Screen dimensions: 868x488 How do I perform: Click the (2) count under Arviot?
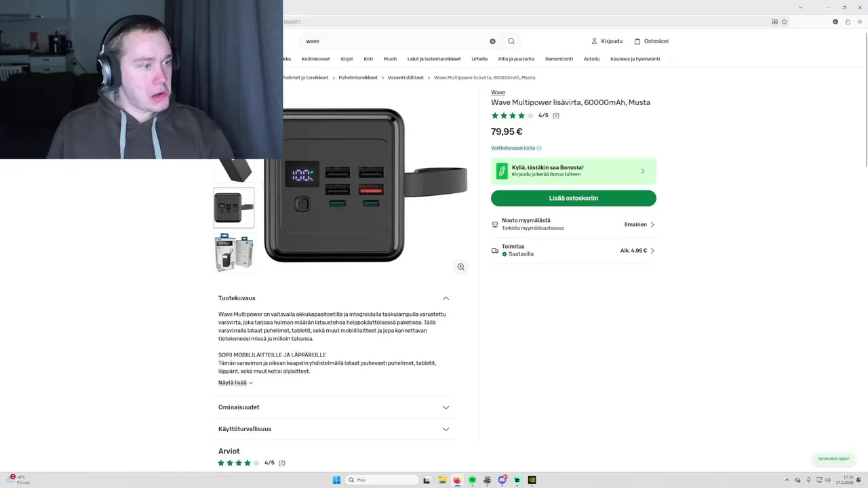click(282, 463)
